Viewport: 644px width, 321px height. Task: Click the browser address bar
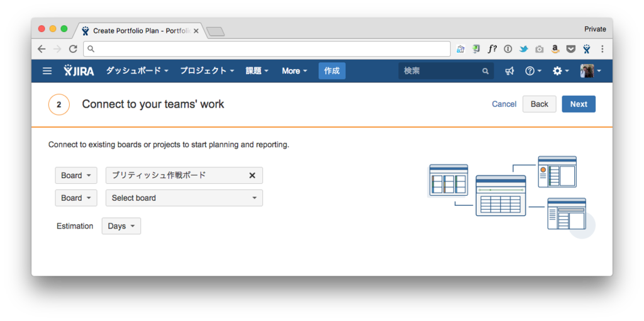tap(267, 49)
